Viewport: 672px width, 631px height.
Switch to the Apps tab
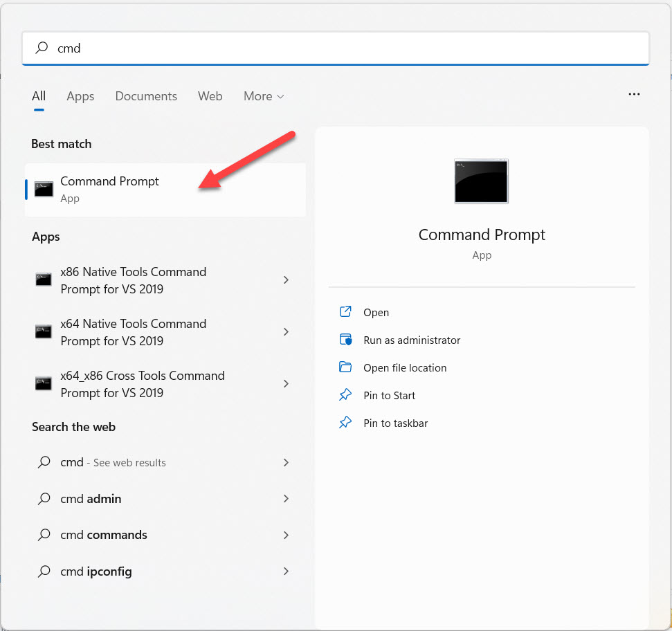[80, 96]
